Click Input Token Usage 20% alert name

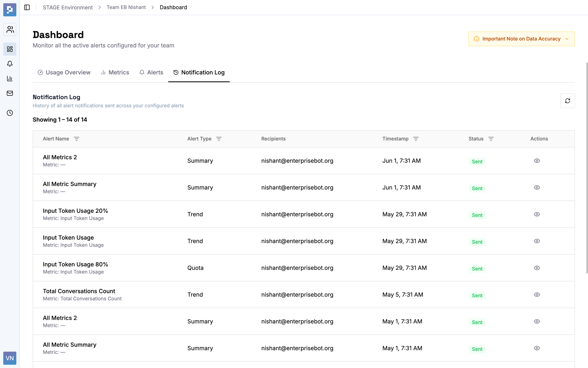coord(75,211)
